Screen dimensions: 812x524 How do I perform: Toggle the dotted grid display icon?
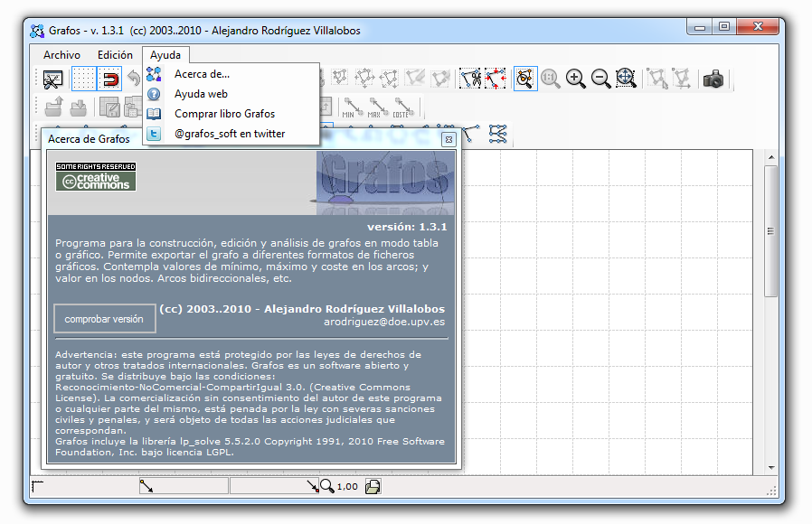point(85,77)
